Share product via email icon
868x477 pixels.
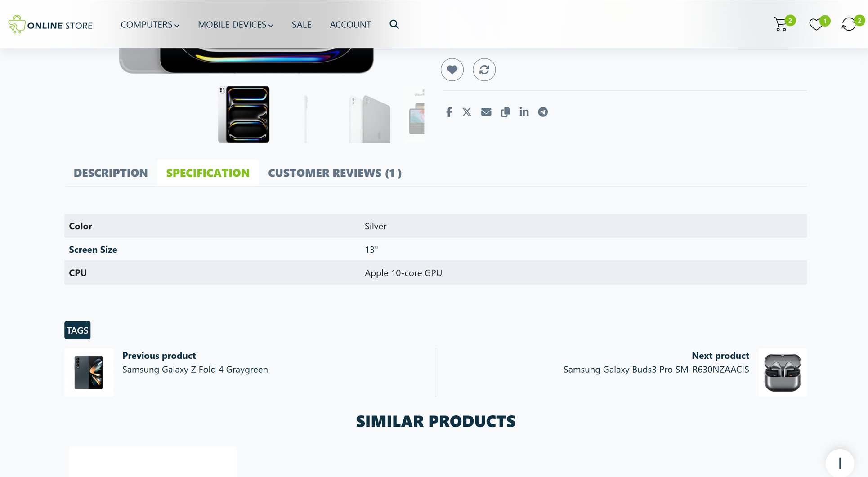pos(486,112)
